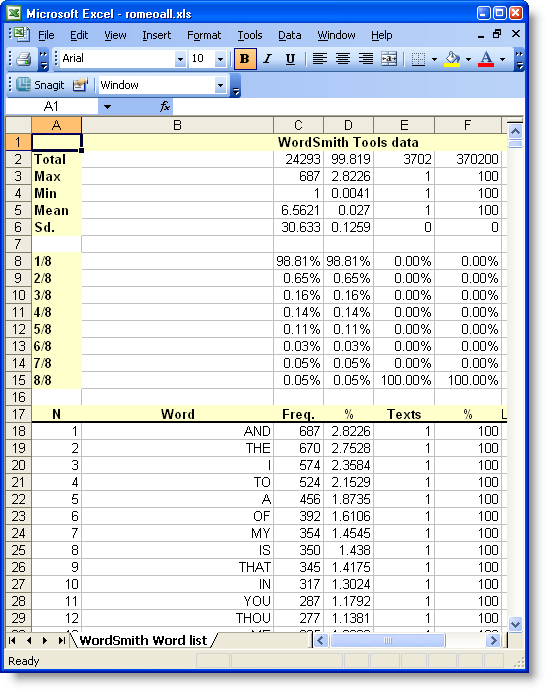Toggle Italic formatting button

(x=267, y=59)
